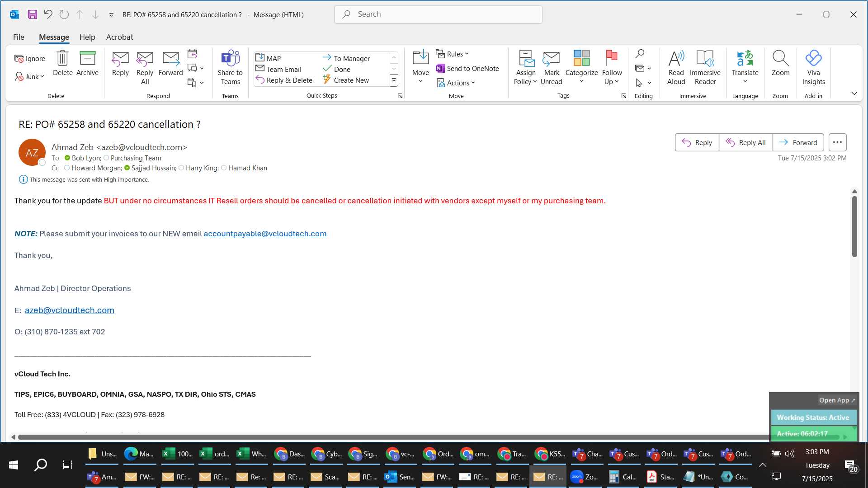Screen dimensions: 868x488
Task: Open Task View on the taskbar
Action: (x=68, y=465)
